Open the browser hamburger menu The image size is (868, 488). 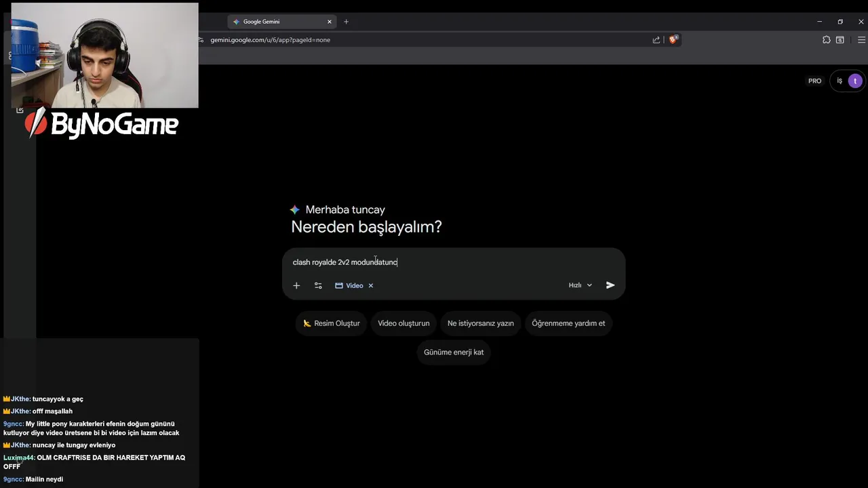point(861,40)
